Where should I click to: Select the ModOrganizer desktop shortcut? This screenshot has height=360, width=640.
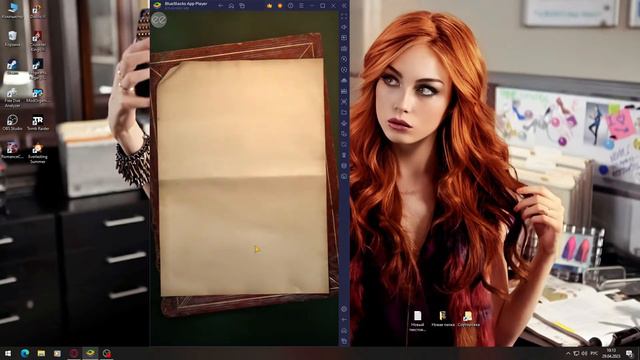click(37, 95)
